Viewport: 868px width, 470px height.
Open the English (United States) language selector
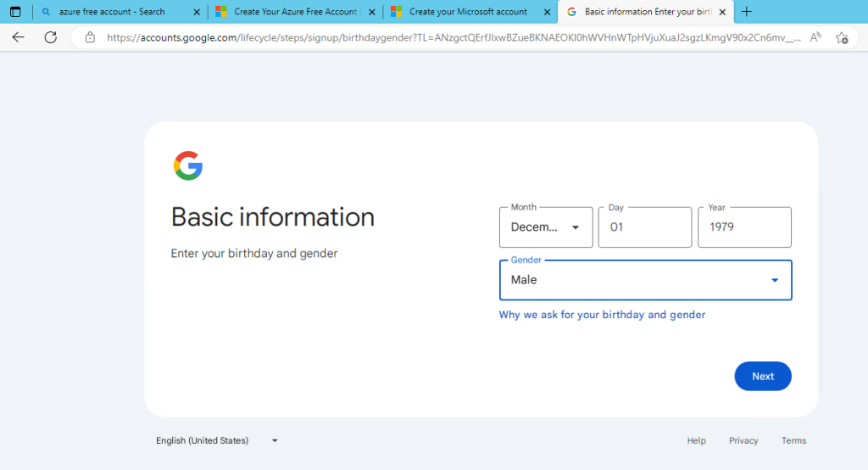(217, 440)
